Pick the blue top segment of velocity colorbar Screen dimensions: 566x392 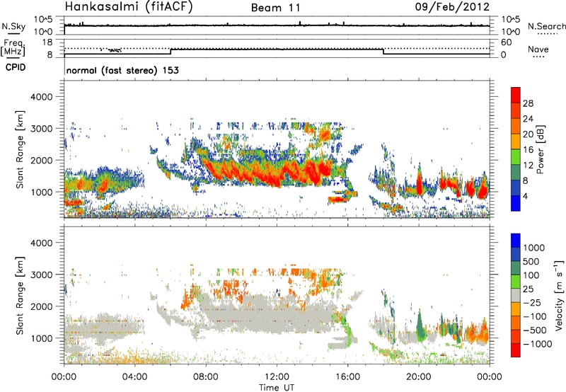click(x=516, y=241)
